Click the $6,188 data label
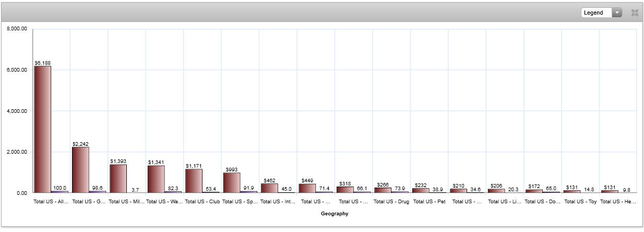Image resolution: width=644 pixels, height=232 pixels. coord(43,63)
